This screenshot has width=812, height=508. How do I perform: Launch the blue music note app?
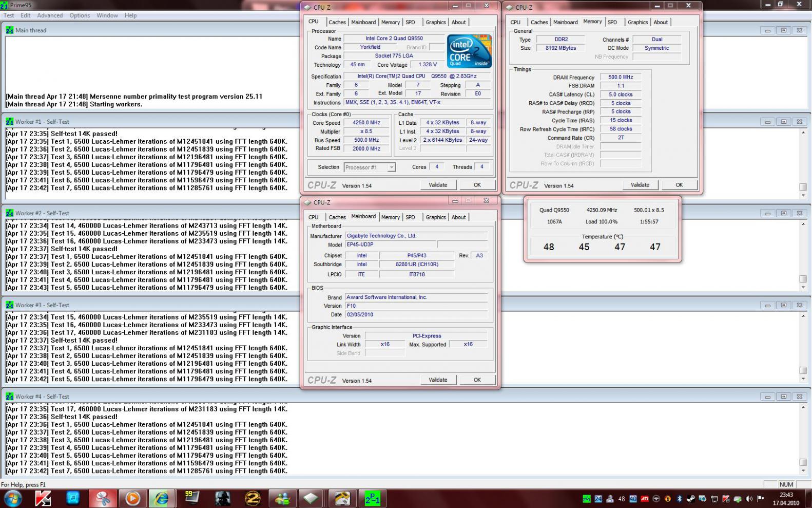(73, 498)
